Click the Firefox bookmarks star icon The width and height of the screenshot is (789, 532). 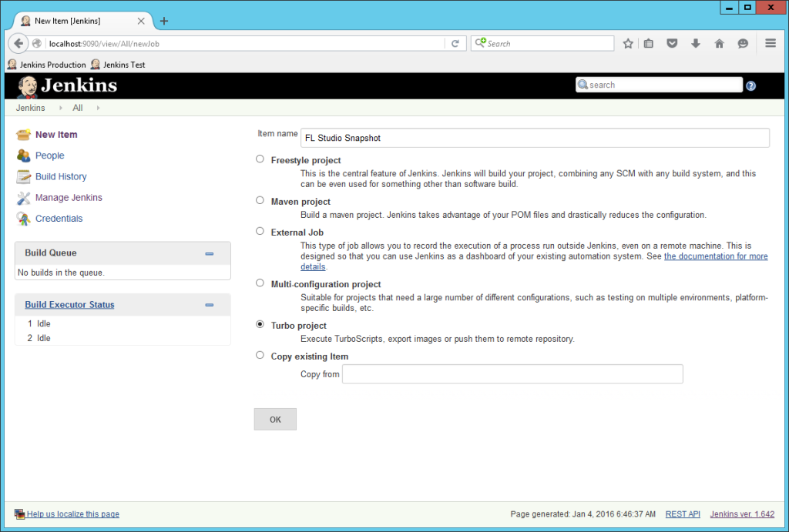628,43
